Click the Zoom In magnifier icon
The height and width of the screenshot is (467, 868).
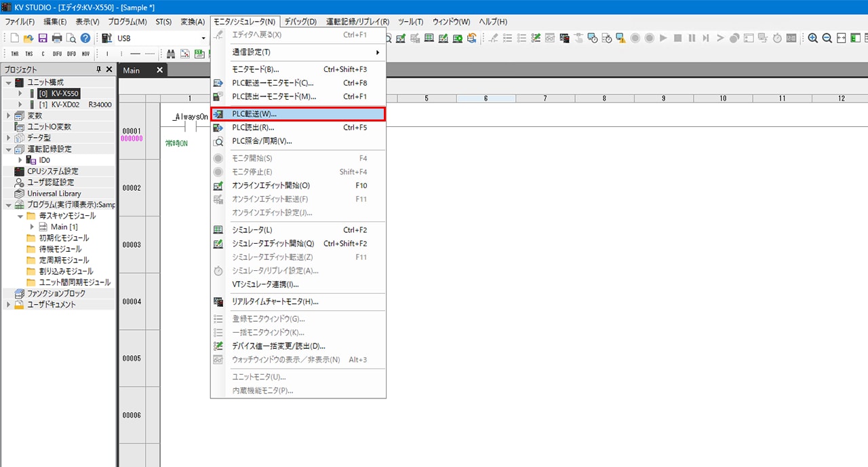[812, 39]
